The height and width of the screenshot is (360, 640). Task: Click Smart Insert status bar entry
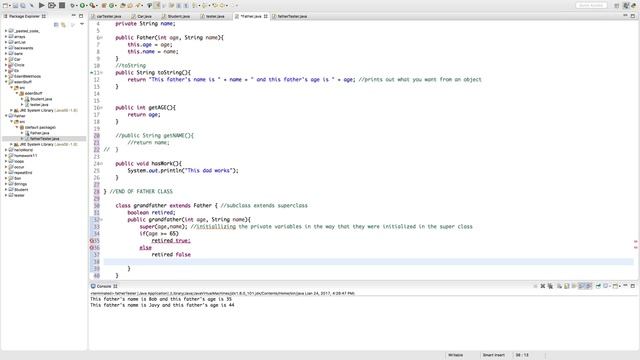pyautogui.click(x=493, y=355)
